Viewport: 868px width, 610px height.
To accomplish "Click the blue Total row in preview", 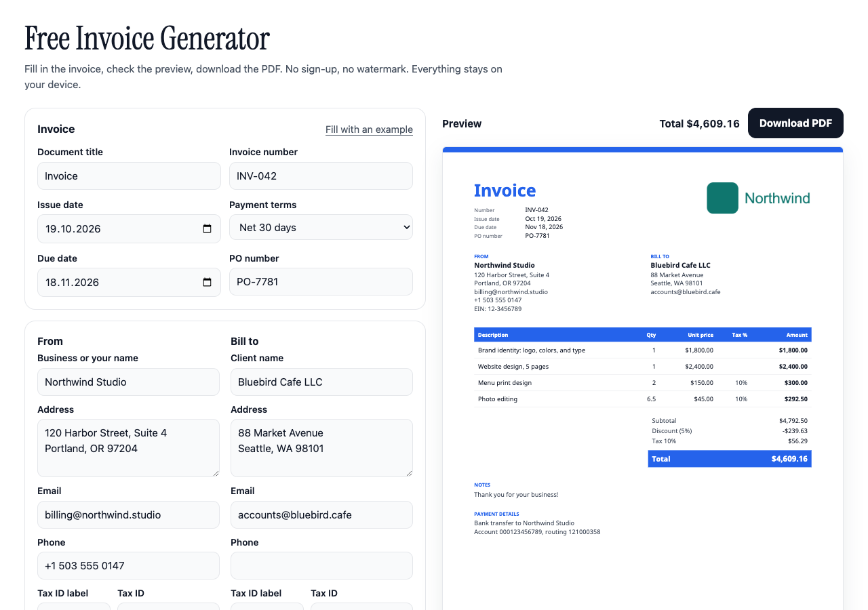I will point(730,459).
